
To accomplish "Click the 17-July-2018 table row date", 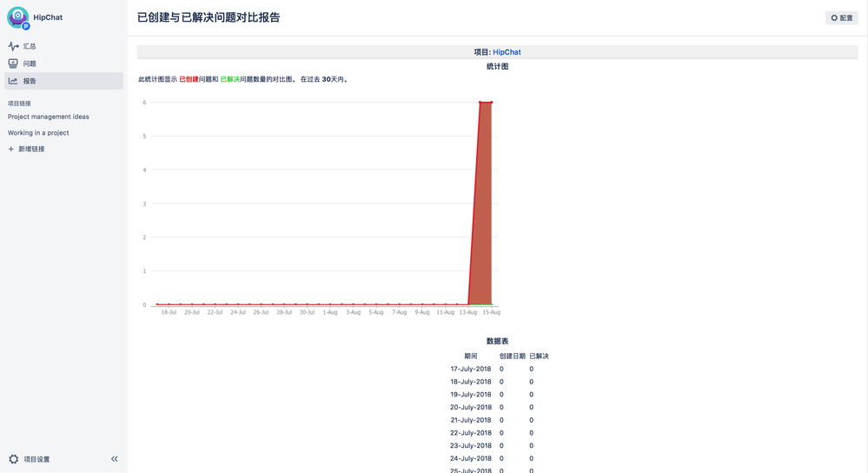I will point(471,369).
